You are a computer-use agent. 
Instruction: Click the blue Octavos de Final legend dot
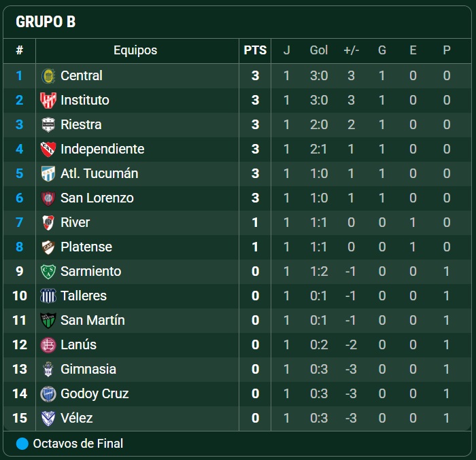point(22,444)
